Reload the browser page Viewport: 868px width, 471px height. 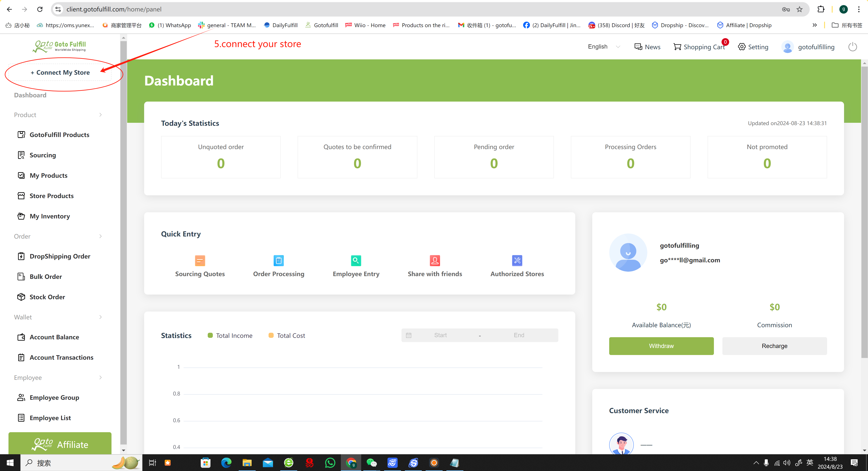point(40,9)
